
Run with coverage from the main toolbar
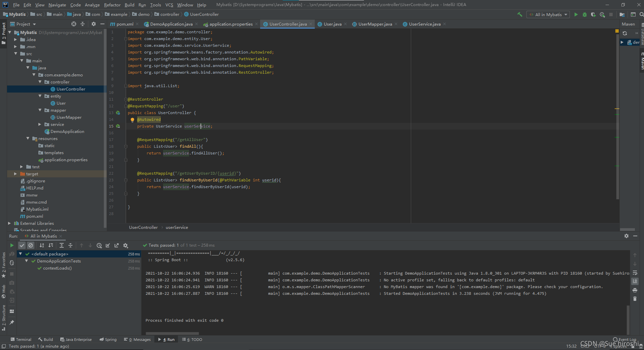(x=593, y=14)
